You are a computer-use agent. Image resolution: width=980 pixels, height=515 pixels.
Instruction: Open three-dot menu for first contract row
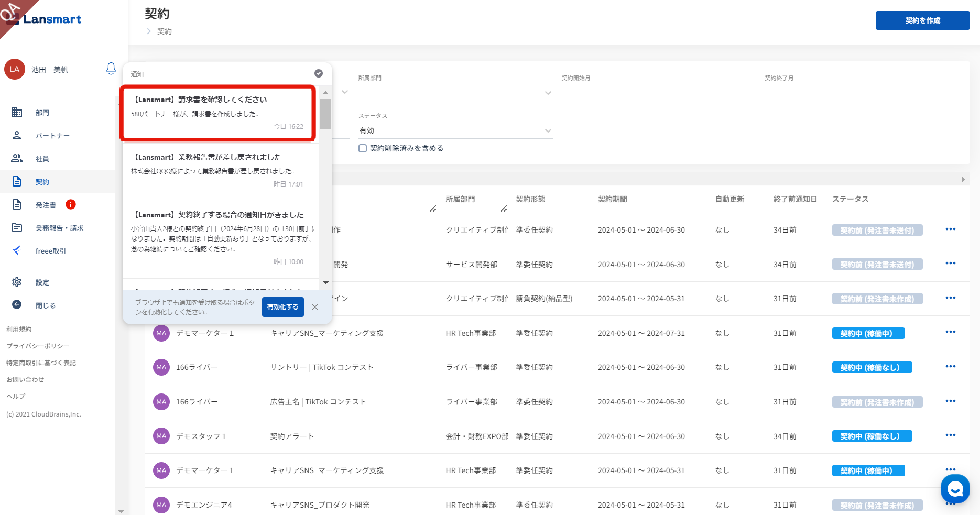click(x=950, y=229)
